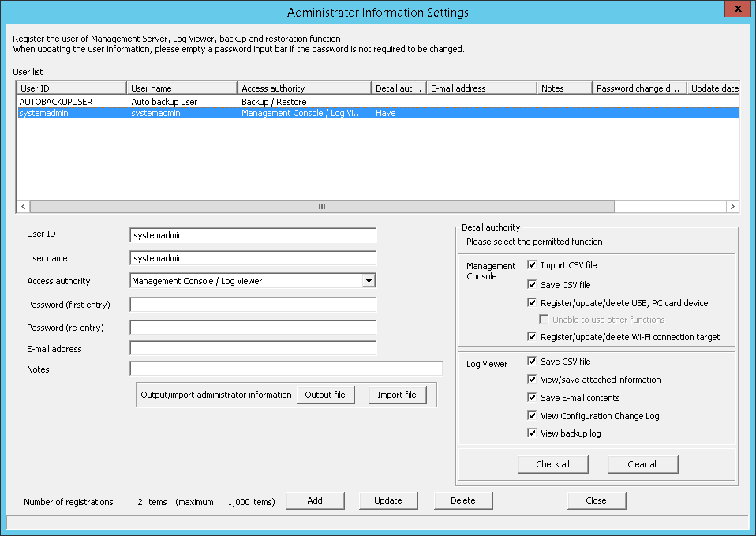Uncheck Register/update/delete Wi-Fi connection target
The width and height of the screenshot is (756, 536).
(533, 337)
